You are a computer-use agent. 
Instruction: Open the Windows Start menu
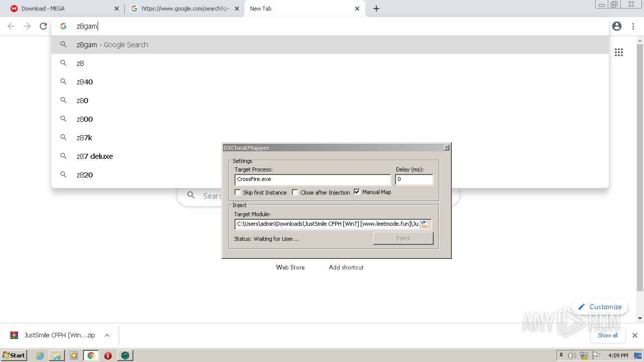pos(14,355)
